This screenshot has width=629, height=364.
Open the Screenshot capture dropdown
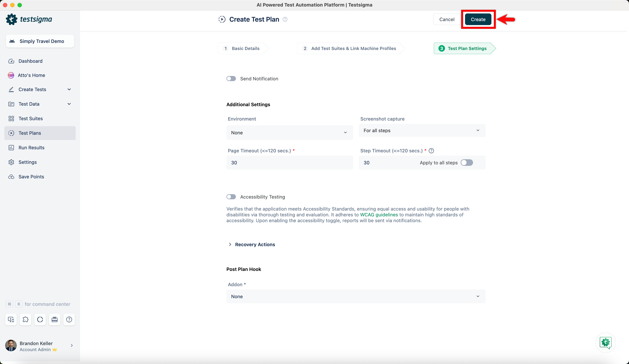coord(422,130)
